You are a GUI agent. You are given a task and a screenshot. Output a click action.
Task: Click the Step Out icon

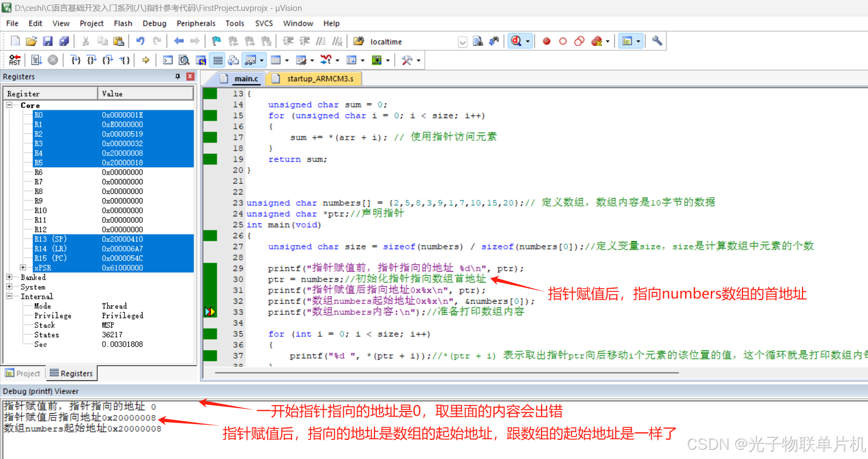click(x=108, y=60)
